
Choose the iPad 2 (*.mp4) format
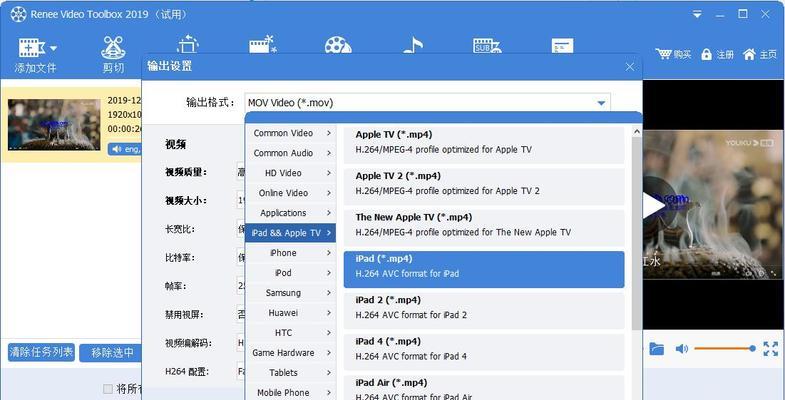[484, 311]
